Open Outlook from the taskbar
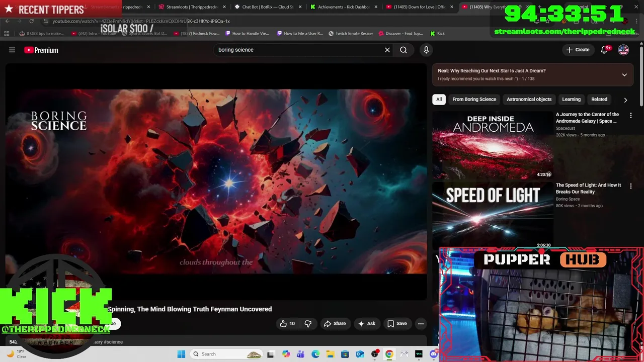The height and width of the screenshot is (362, 644). coord(360,354)
